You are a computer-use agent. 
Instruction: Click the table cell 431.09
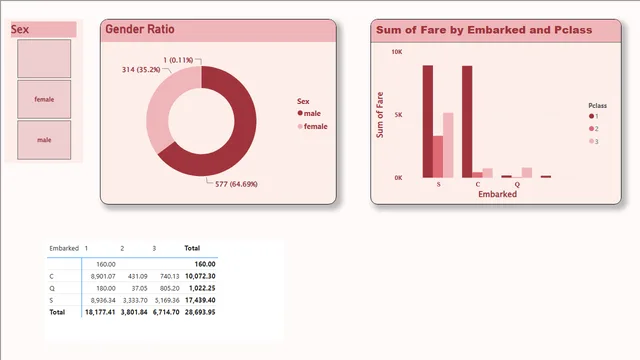coord(138,276)
